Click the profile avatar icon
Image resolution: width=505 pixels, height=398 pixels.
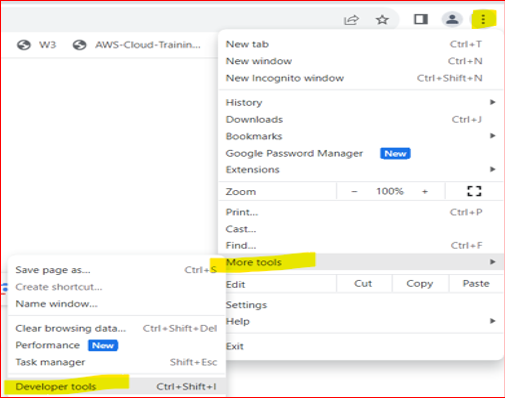(x=452, y=19)
